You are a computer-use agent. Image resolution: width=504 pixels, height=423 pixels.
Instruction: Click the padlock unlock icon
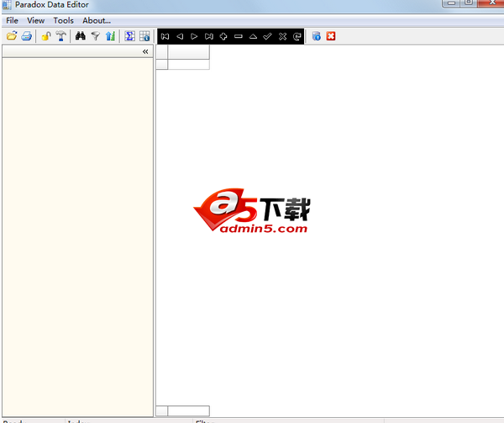pos(46,35)
